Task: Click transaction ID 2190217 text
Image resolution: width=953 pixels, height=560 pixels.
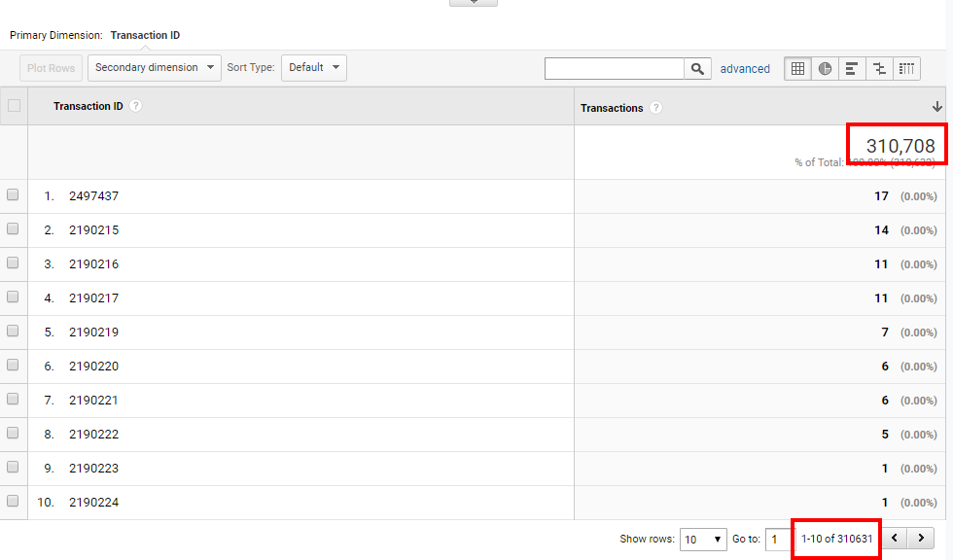Action: pos(93,298)
